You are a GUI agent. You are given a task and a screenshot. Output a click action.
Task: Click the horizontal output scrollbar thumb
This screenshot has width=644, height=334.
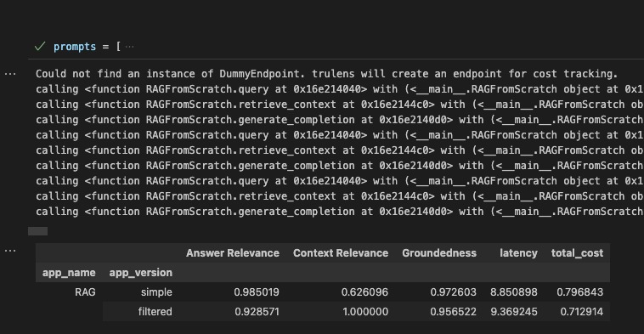point(37,231)
